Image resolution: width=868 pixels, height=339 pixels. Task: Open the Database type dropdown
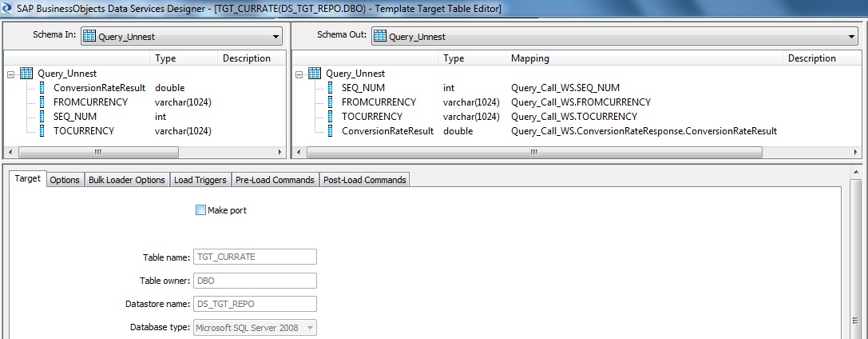[x=310, y=327]
